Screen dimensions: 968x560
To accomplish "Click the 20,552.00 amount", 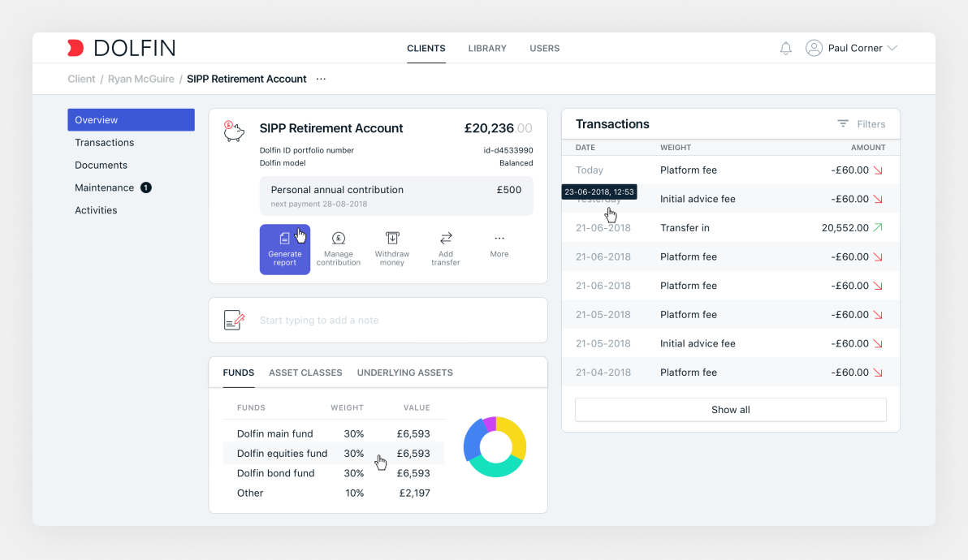I will [845, 227].
